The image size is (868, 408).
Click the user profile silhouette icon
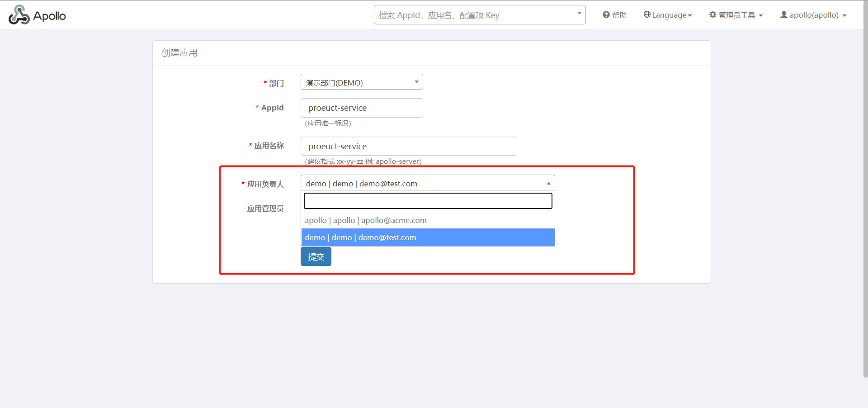pos(784,14)
